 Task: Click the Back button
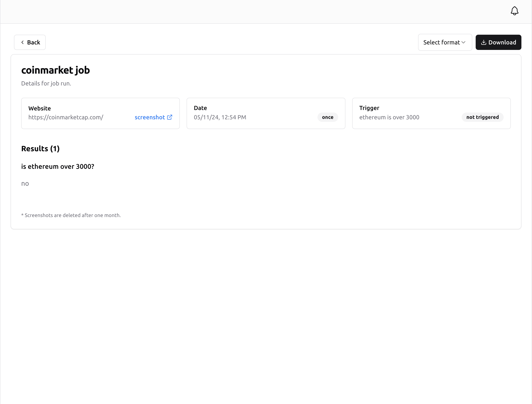(x=30, y=42)
